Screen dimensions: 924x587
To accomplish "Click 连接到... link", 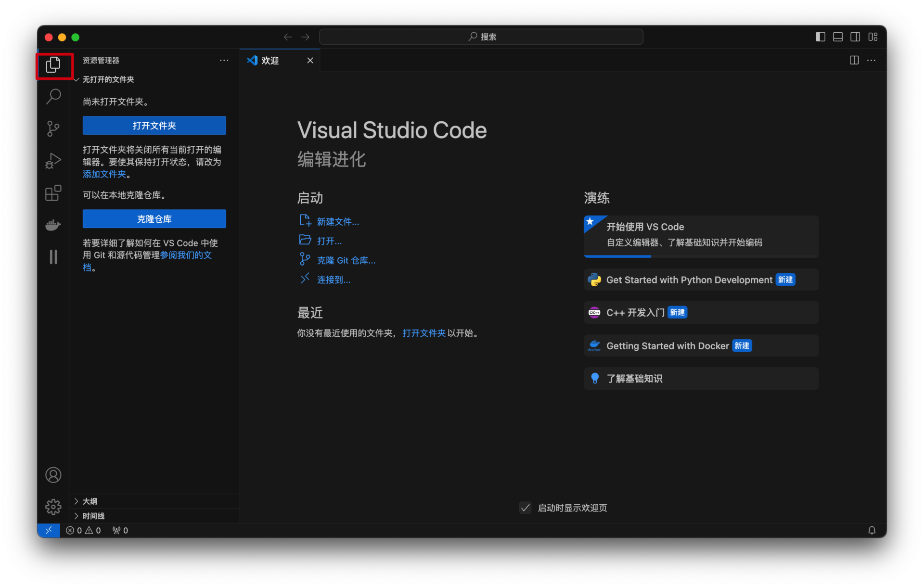I will pos(334,280).
